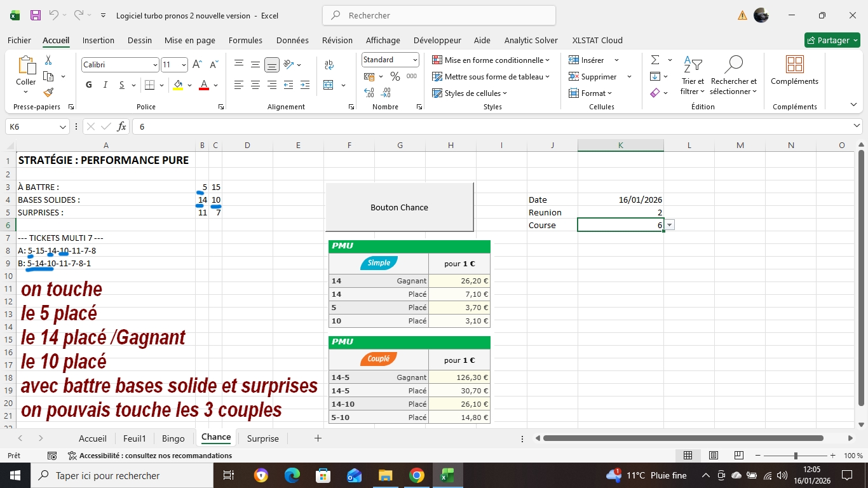Click the Increase Decimal icon
This screenshot has height=488, width=868.
tap(369, 93)
